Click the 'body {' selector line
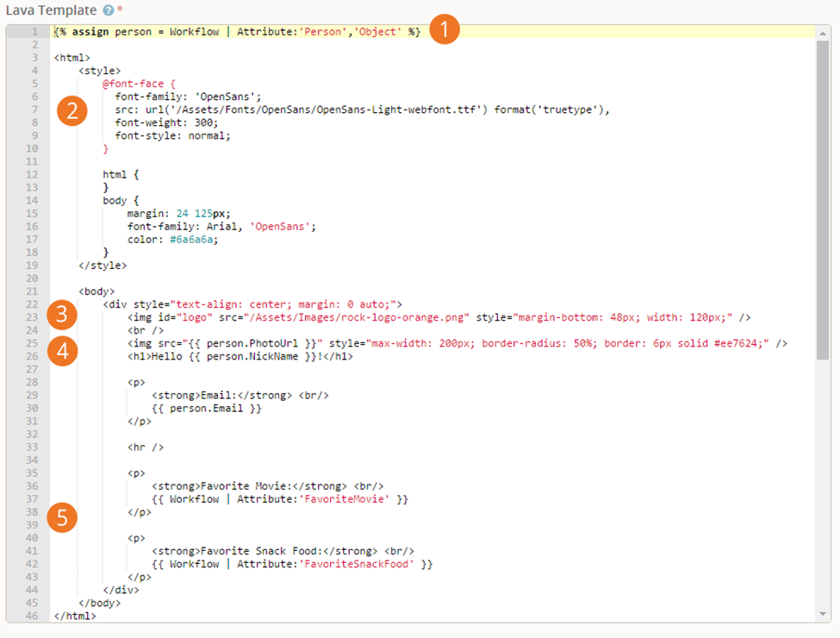 pos(121,201)
